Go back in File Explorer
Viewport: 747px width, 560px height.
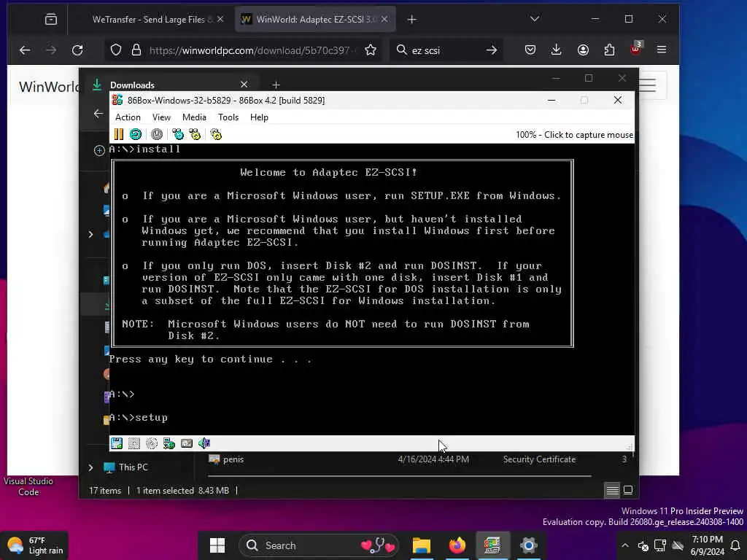[x=98, y=114]
